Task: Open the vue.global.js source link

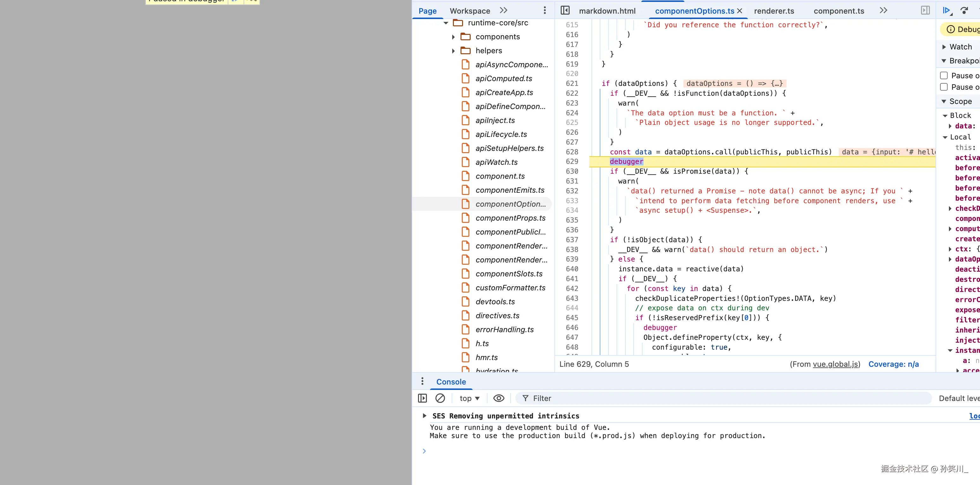Action: (x=835, y=364)
